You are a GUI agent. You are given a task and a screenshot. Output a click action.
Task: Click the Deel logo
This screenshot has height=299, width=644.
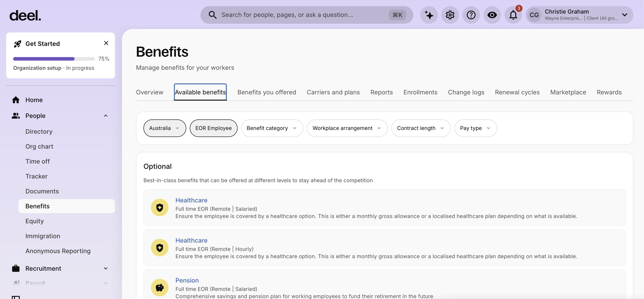(25, 16)
